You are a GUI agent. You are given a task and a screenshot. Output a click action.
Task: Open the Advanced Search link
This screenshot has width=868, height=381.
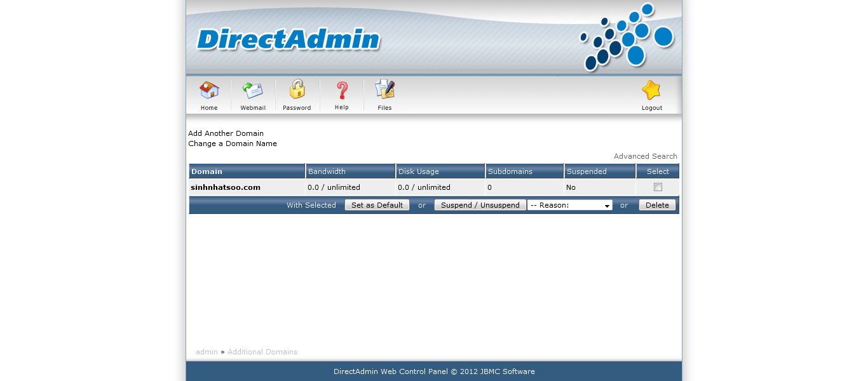[x=645, y=156]
